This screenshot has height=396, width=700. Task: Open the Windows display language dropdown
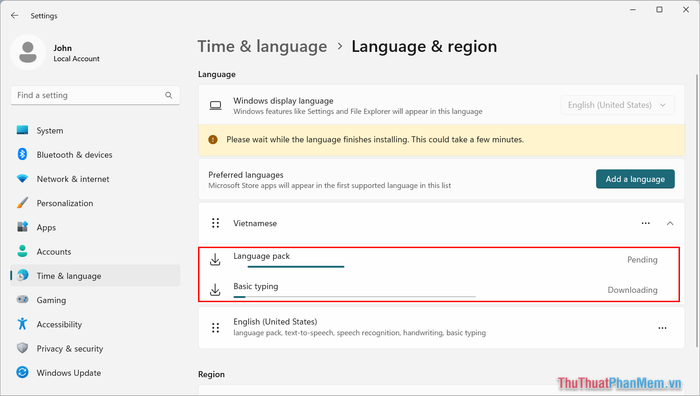coord(617,105)
